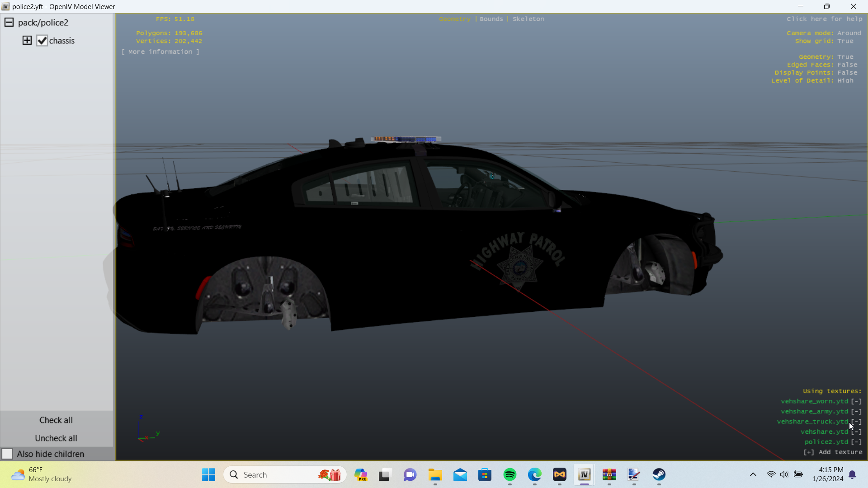Remove the police2.ytd texture entry
Viewport: 868px width, 488px height.
856,442
